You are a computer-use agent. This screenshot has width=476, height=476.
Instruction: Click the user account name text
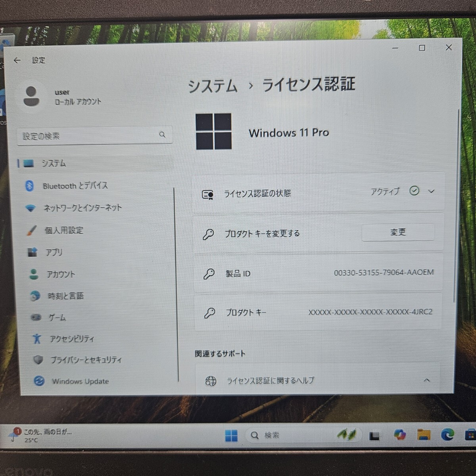coord(62,92)
